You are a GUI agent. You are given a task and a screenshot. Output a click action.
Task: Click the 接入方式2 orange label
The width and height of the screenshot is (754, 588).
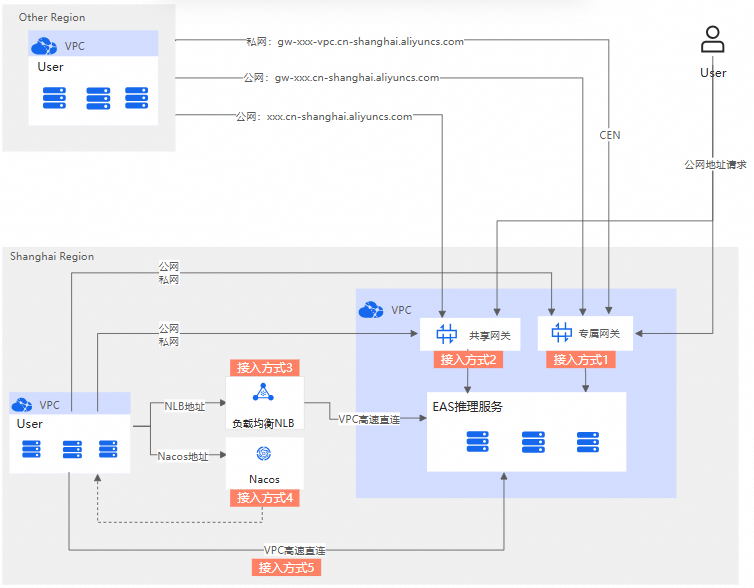tap(468, 360)
